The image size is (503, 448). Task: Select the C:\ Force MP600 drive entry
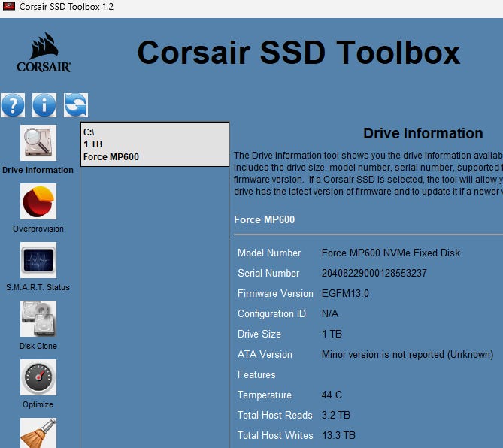(x=154, y=144)
